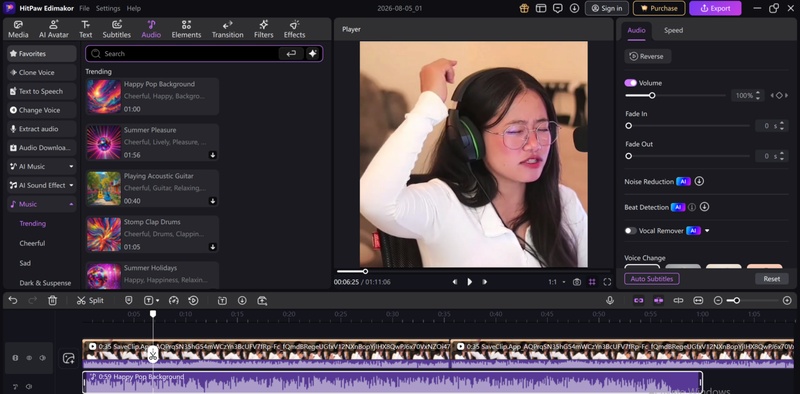Click the Reset button
The width and height of the screenshot is (800, 394).
pyautogui.click(x=771, y=279)
